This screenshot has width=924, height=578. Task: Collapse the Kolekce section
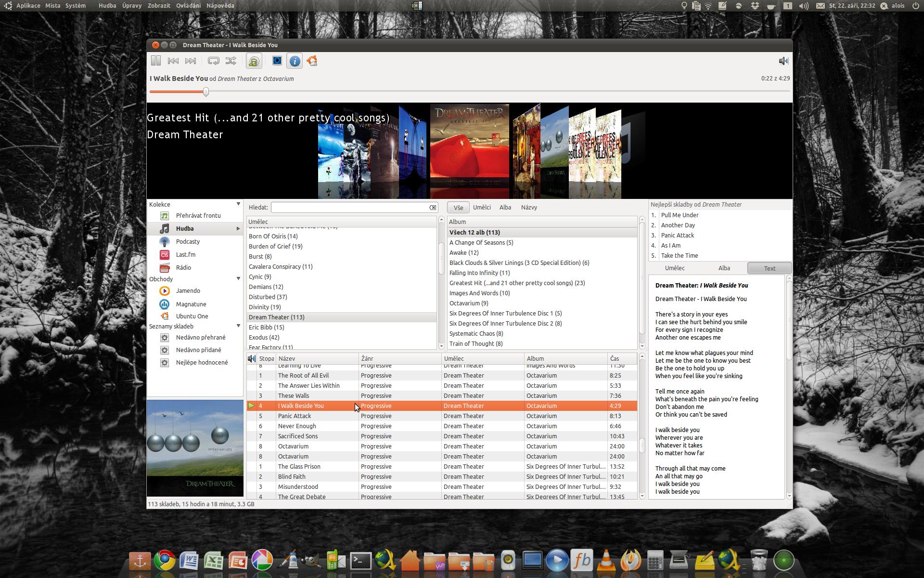click(x=238, y=204)
